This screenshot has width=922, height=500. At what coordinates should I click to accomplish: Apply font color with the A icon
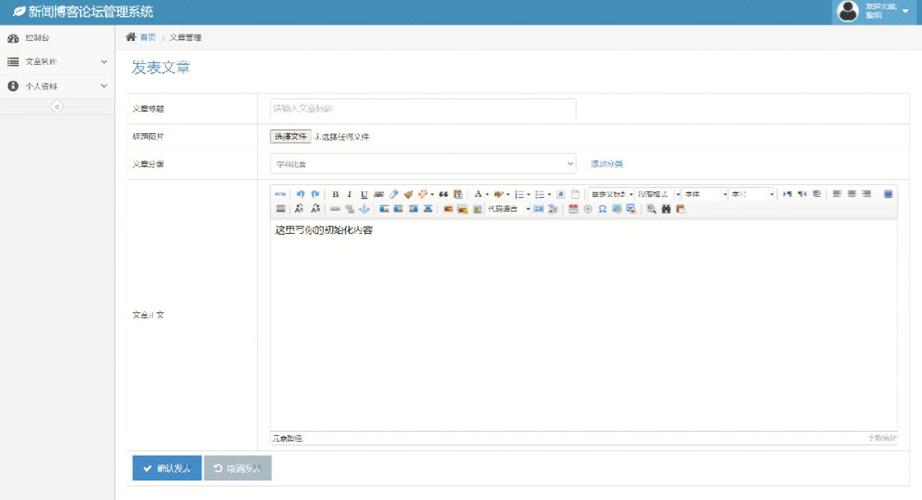[x=478, y=194]
